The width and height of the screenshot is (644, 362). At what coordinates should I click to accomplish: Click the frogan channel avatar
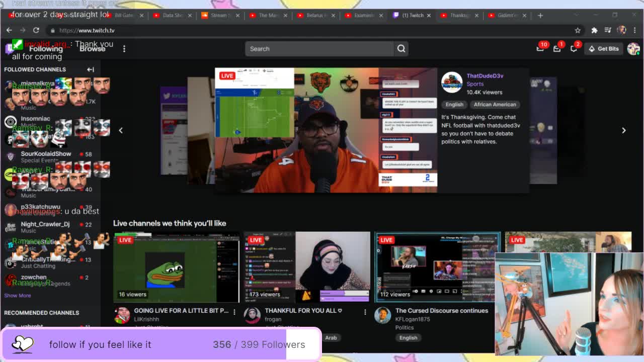pyautogui.click(x=252, y=315)
